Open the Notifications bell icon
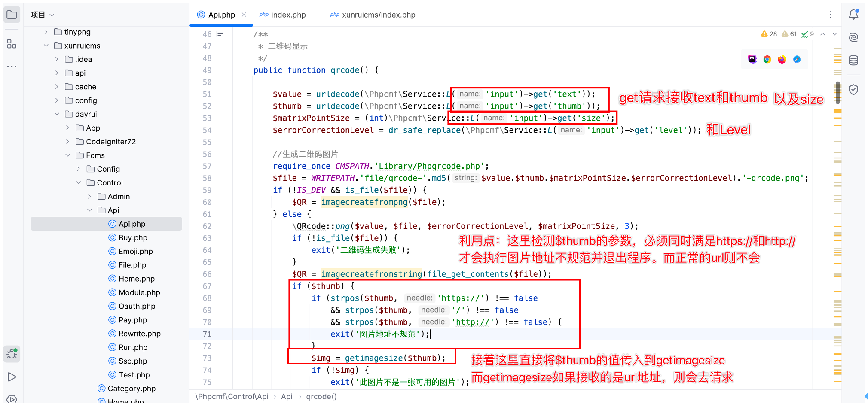The image size is (868, 407). [x=853, y=15]
